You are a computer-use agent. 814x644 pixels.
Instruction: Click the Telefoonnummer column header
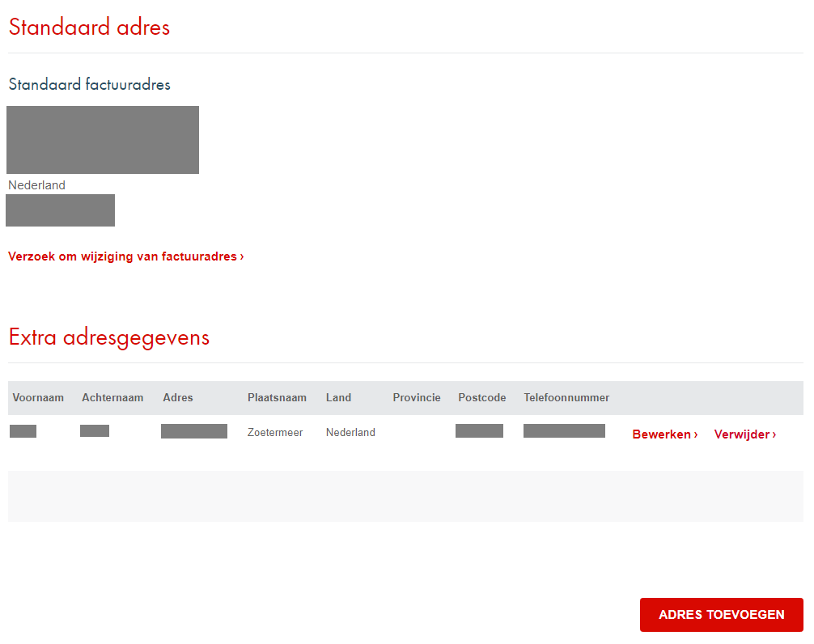click(x=566, y=397)
